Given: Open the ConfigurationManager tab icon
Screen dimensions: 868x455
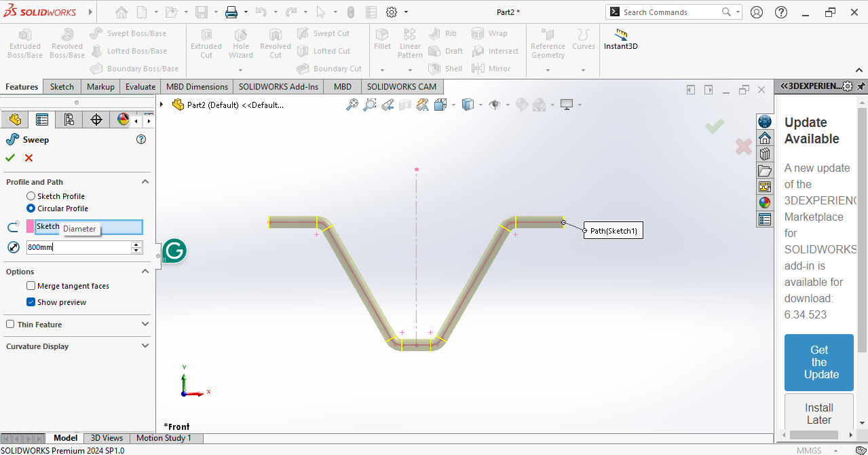Looking at the screenshot, I should (x=69, y=120).
